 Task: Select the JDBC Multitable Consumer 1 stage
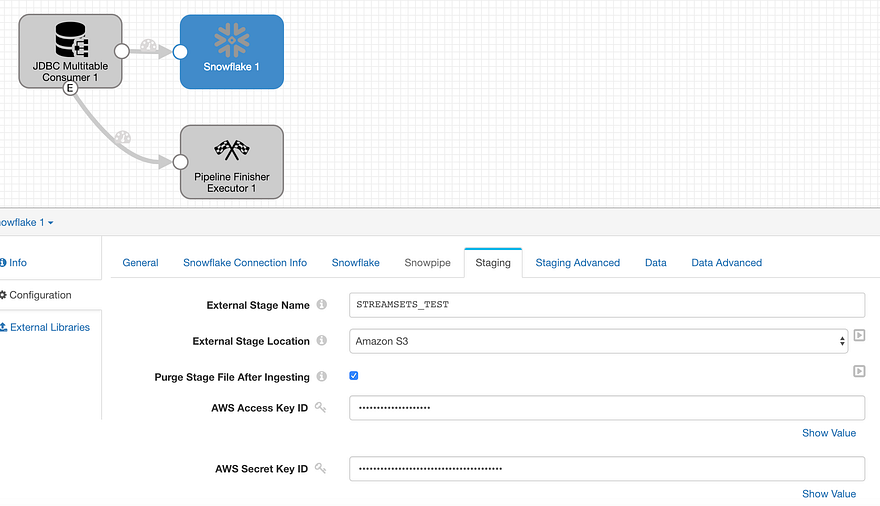[x=70, y=51]
